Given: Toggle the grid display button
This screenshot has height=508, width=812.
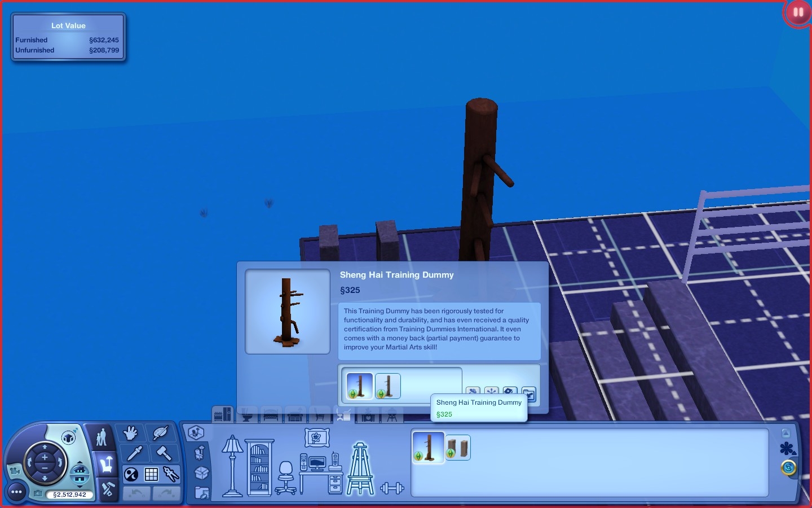Looking at the screenshot, I should (x=151, y=475).
